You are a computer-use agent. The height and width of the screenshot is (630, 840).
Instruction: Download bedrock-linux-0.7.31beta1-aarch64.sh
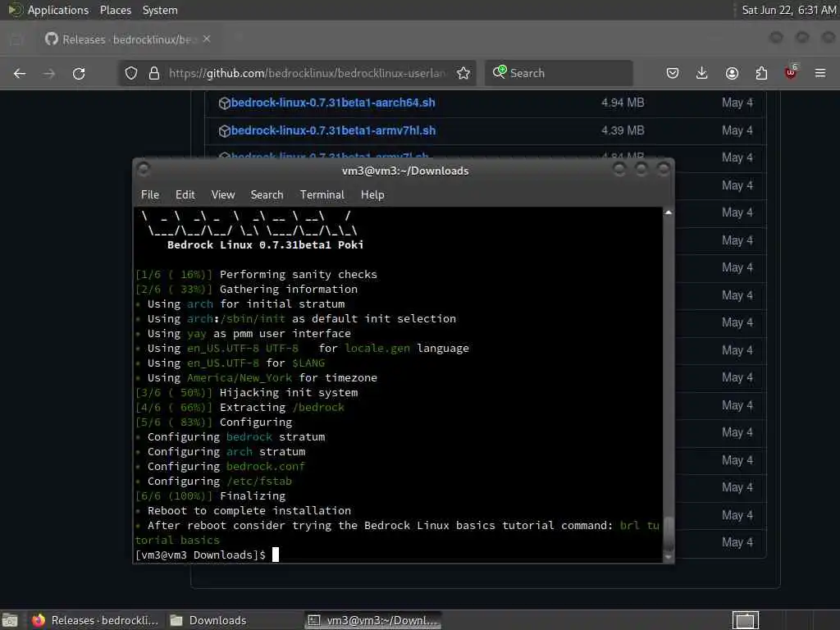(333, 103)
